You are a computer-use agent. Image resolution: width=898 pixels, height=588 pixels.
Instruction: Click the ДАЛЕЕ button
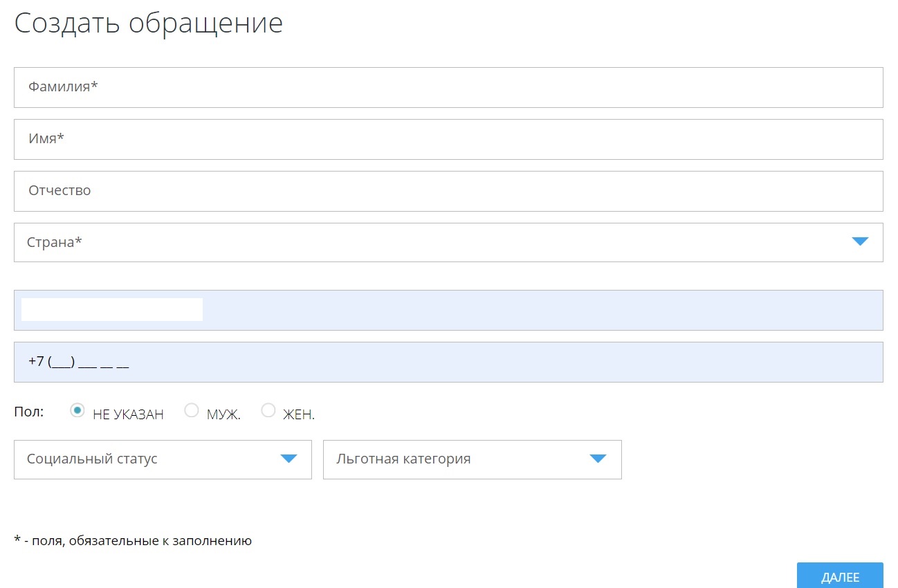point(840,576)
